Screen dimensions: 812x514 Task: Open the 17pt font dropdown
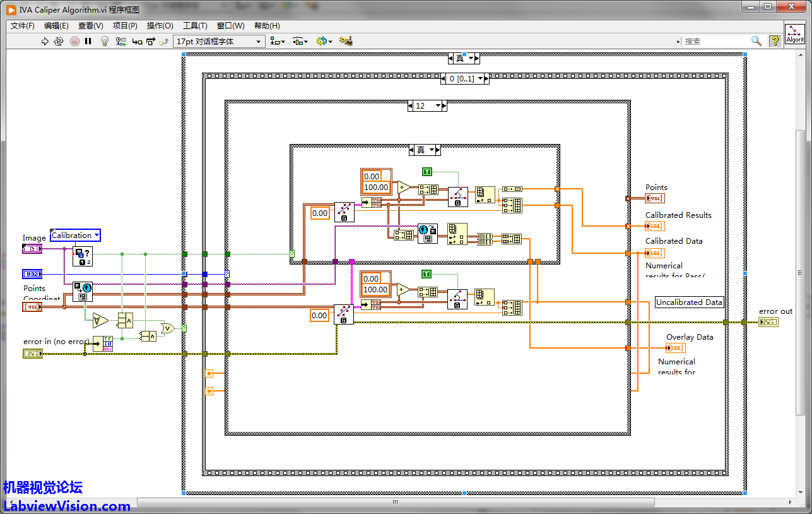(219, 41)
